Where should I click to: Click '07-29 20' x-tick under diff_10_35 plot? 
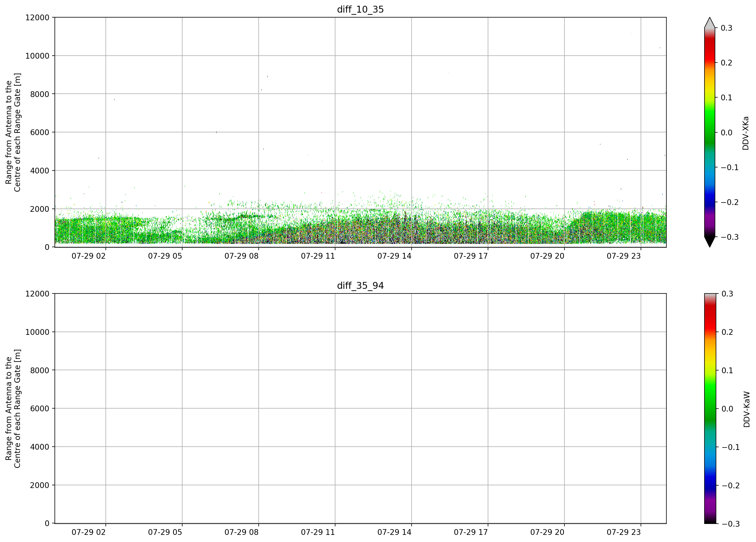(547, 256)
